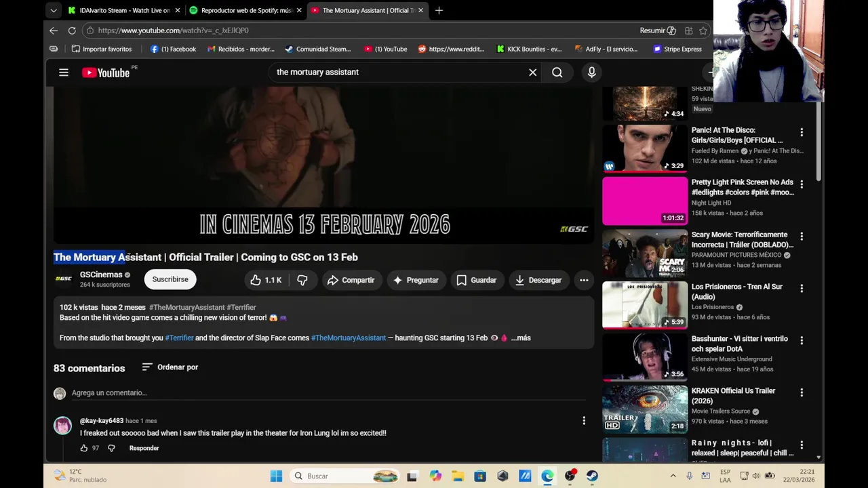Subscribe with Suscribirse button
The image size is (868, 488).
point(170,279)
